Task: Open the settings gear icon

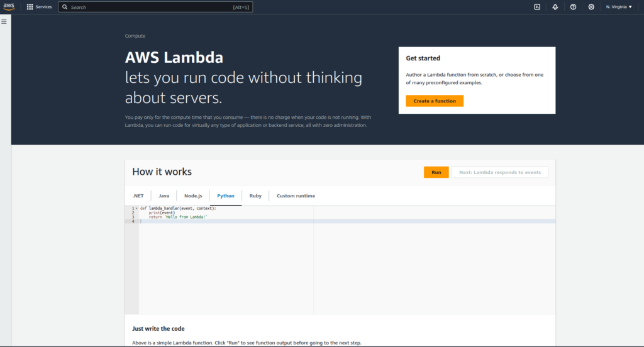Action: [591, 7]
